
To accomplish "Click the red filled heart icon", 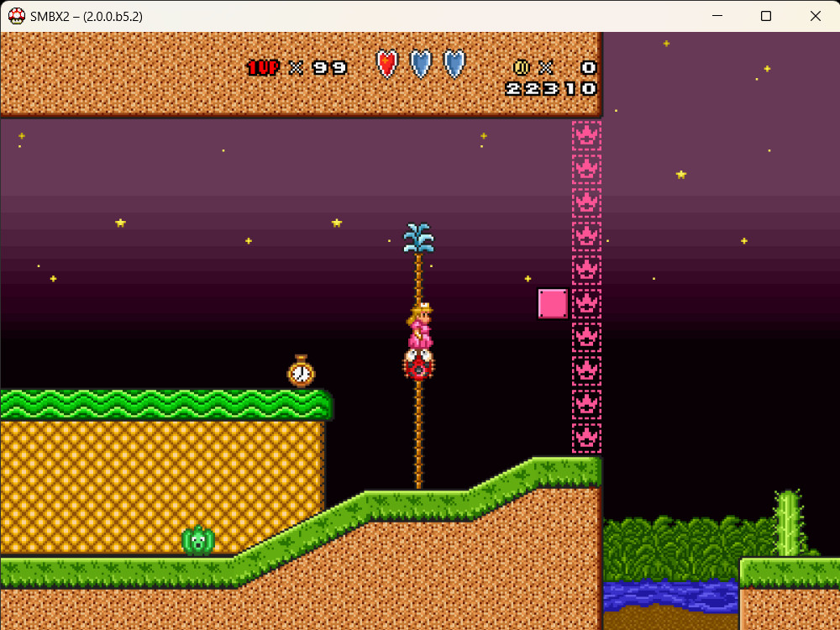I will pyautogui.click(x=386, y=65).
